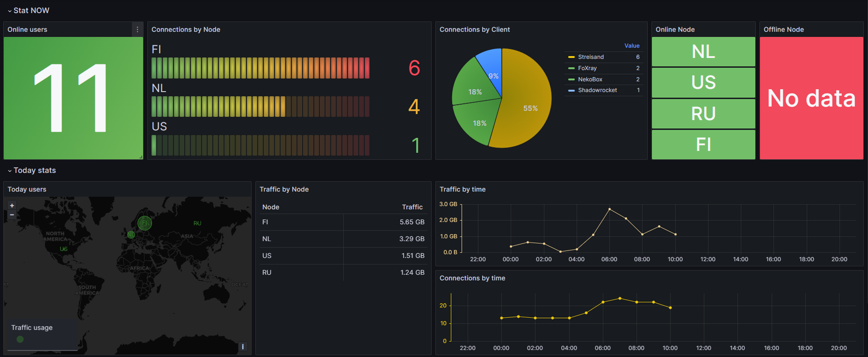Open the Online Node panel title
Screen dimensions: 868x357
[675, 29]
